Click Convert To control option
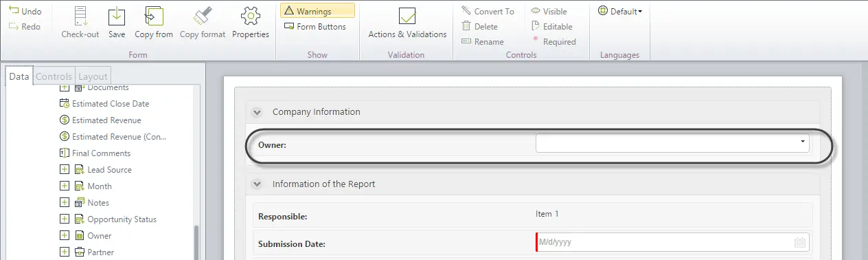 pos(488,12)
